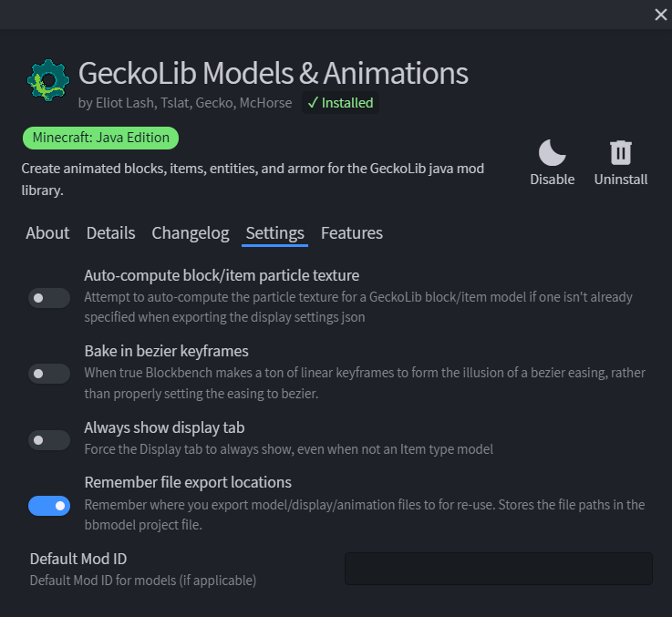Select the Settings tab
This screenshot has height=617, width=672.
[274, 233]
